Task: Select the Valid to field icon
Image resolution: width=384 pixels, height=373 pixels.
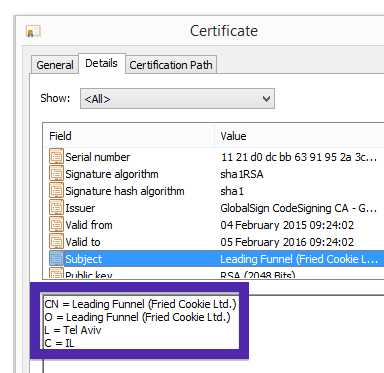Action: 56,241
